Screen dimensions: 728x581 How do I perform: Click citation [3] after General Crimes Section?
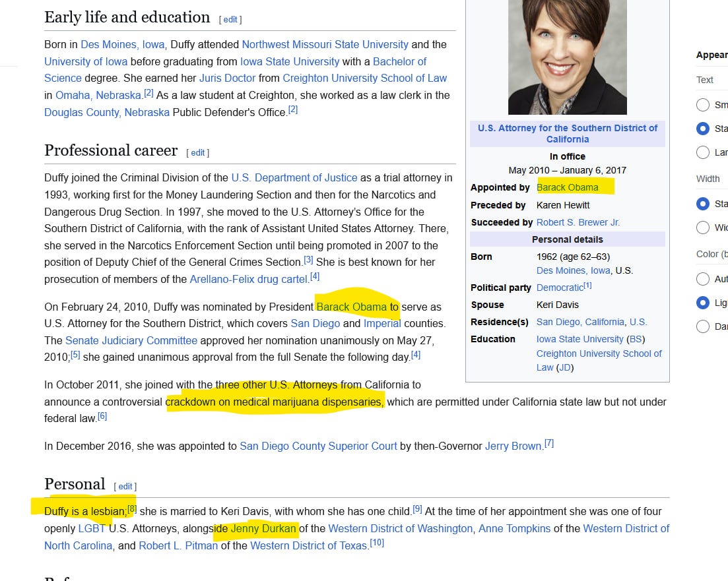[x=308, y=260]
